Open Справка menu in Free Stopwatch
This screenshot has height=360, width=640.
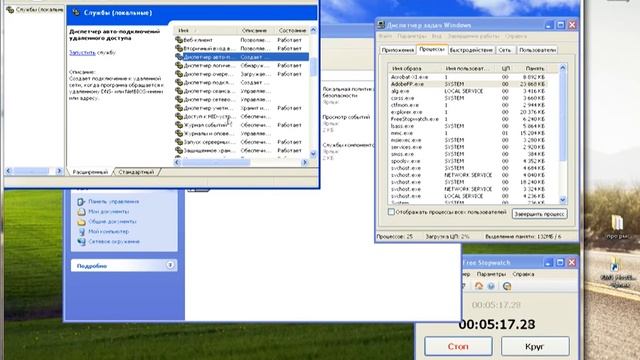(523, 274)
